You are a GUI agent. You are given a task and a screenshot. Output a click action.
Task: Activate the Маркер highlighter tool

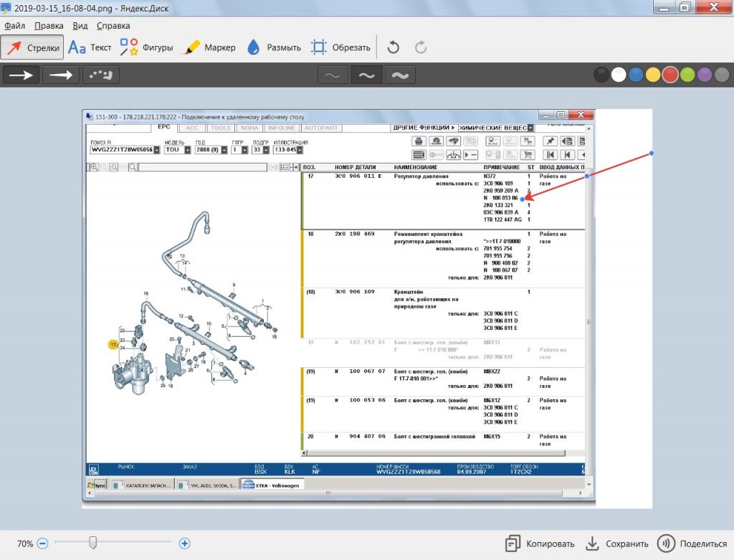[210, 47]
